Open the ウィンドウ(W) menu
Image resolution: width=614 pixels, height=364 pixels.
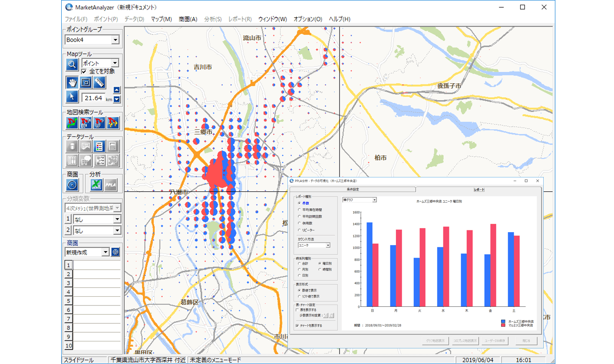pyautogui.click(x=272, y=19)
